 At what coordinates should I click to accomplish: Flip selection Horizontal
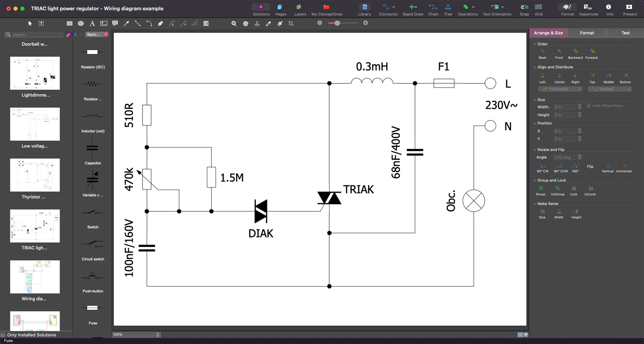pos(624,168)
